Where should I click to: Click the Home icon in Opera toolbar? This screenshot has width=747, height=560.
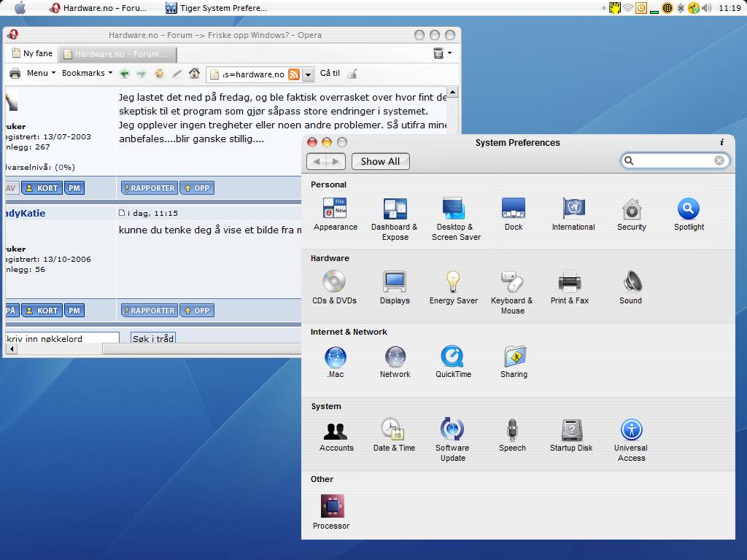(194, 74)
